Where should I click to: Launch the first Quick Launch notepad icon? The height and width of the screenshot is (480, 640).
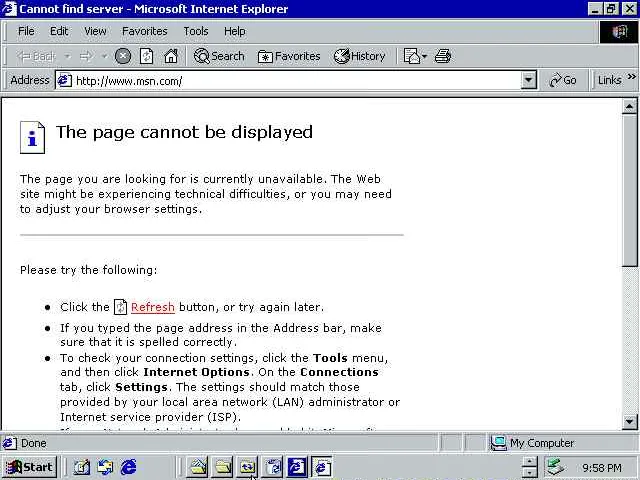pyautogui.click(x=82, y=467)
